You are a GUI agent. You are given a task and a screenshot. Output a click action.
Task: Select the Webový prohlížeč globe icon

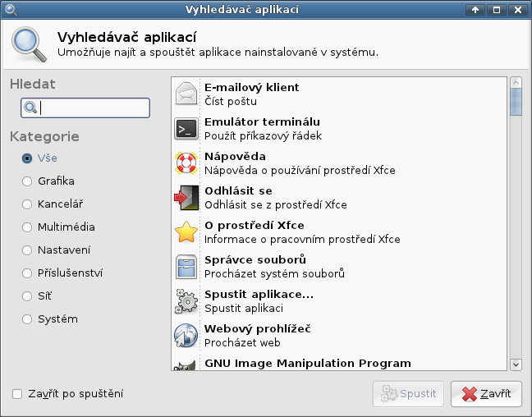click(x=186, y=336)
